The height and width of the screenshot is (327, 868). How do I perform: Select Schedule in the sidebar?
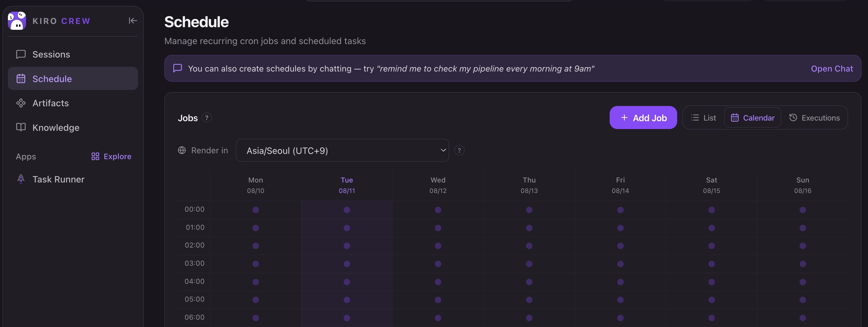[73, 79]
